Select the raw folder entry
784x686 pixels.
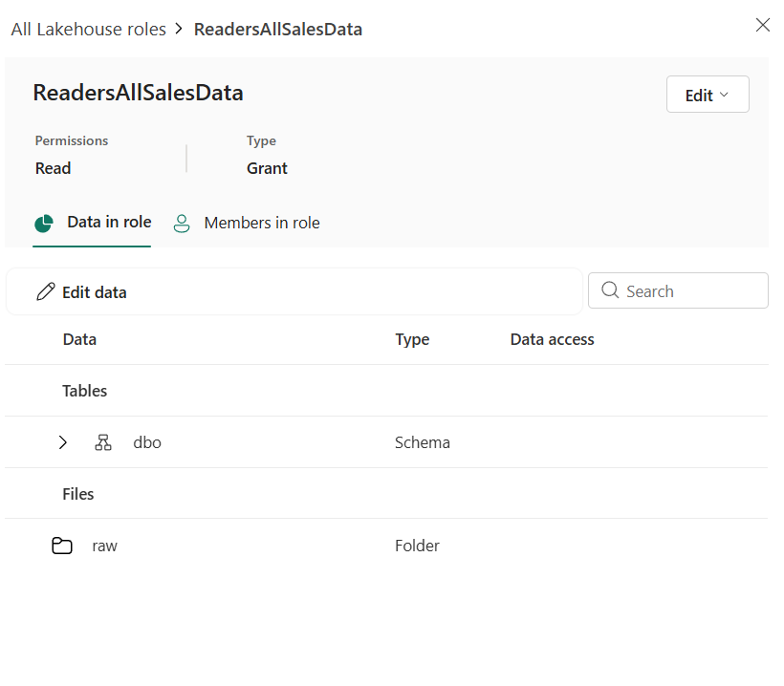pos(104,547)
